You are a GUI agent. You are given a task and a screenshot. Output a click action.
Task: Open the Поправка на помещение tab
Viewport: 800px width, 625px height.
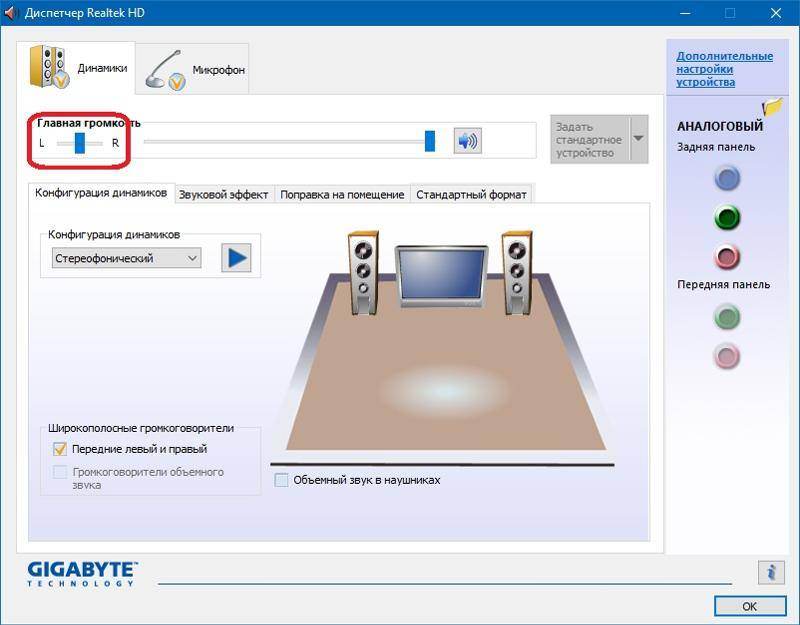coord(342,194)
